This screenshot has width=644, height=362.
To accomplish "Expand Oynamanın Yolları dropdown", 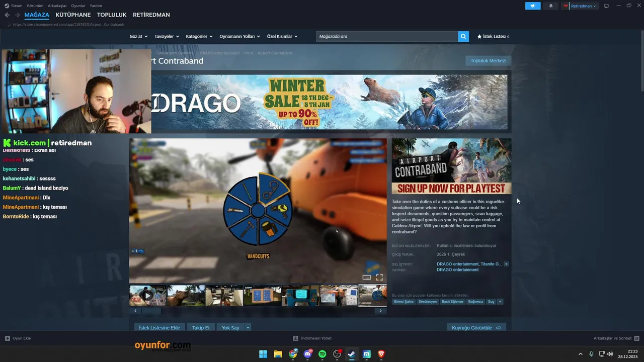I will click(240, 36).
